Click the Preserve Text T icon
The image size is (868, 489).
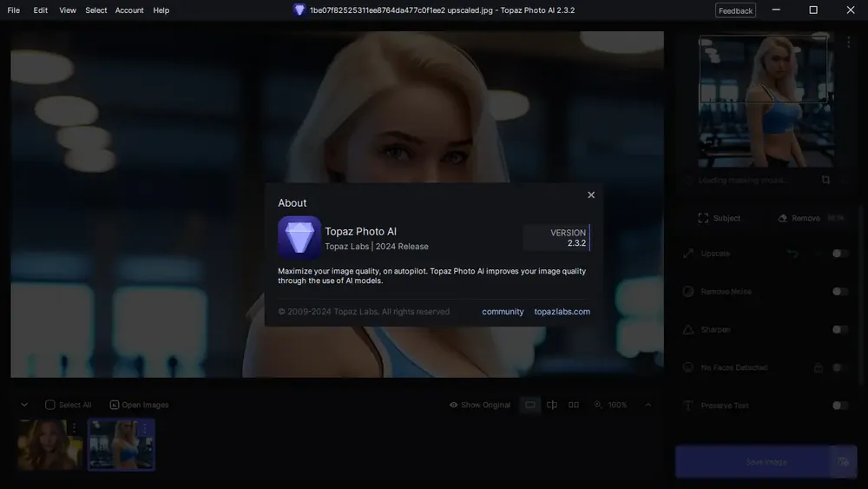coord(688,406)
